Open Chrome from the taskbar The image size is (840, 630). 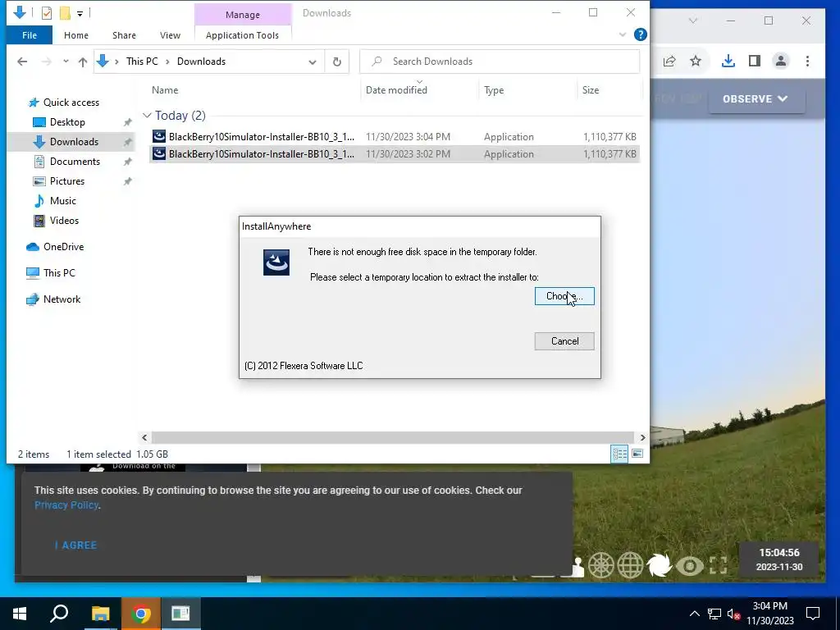point(140,614)
